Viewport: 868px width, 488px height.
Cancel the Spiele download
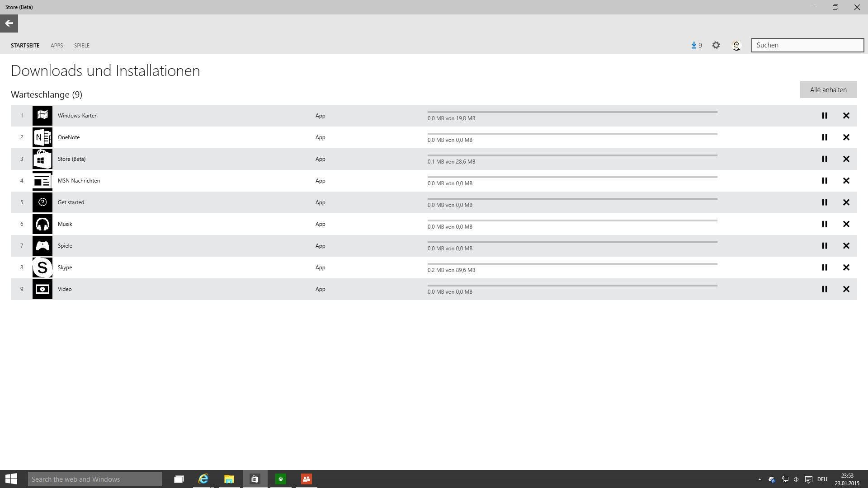(x=846, y=246)
